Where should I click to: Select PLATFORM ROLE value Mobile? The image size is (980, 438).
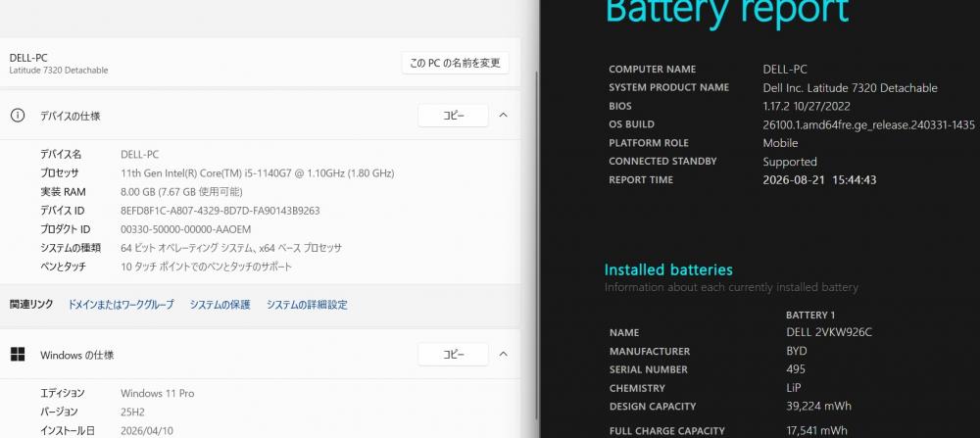tap(780, 143)
